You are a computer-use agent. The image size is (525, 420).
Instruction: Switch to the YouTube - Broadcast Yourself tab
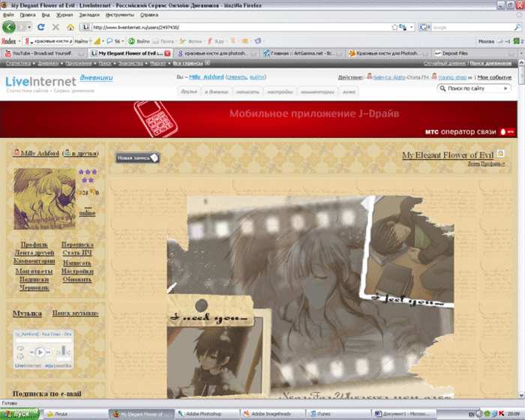click(43, 53)
